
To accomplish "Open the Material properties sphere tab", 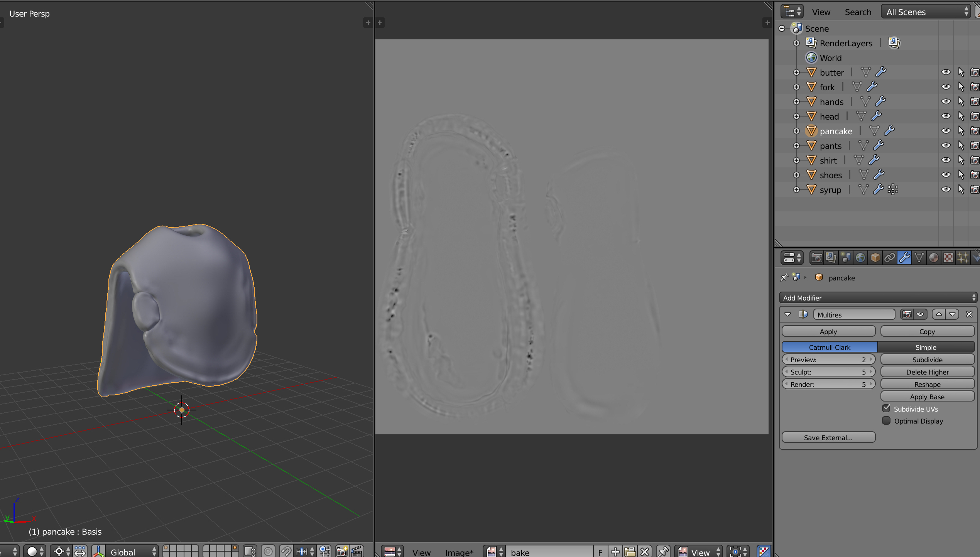I will [934, 258].
